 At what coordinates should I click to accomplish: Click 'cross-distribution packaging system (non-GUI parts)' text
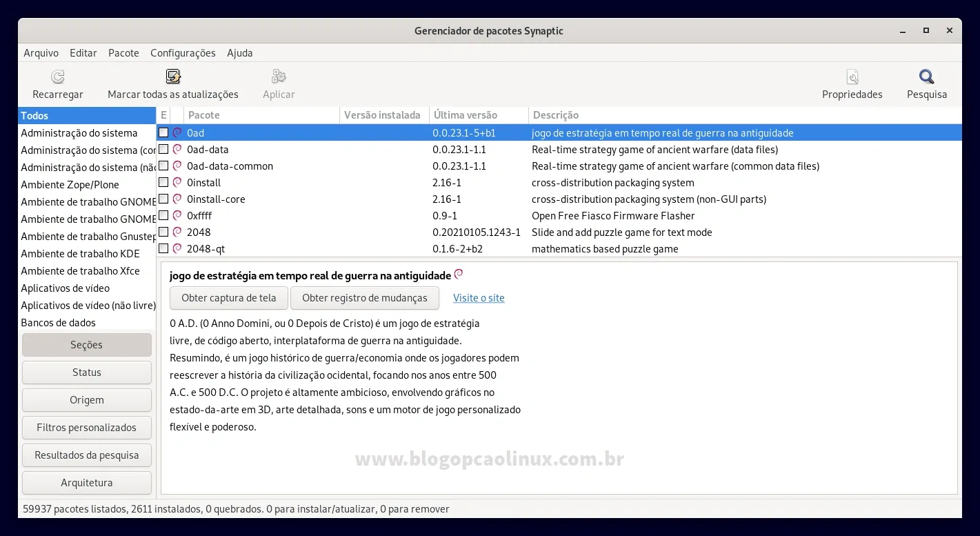coord(649,199)
